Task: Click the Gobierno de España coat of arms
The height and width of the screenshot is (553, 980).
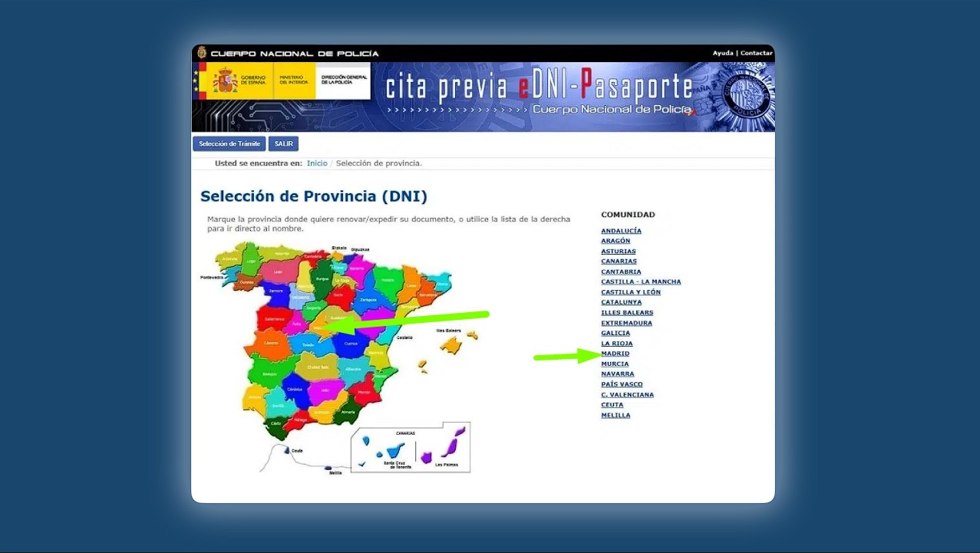Action: pyautogui.click(x=225, y=81)
